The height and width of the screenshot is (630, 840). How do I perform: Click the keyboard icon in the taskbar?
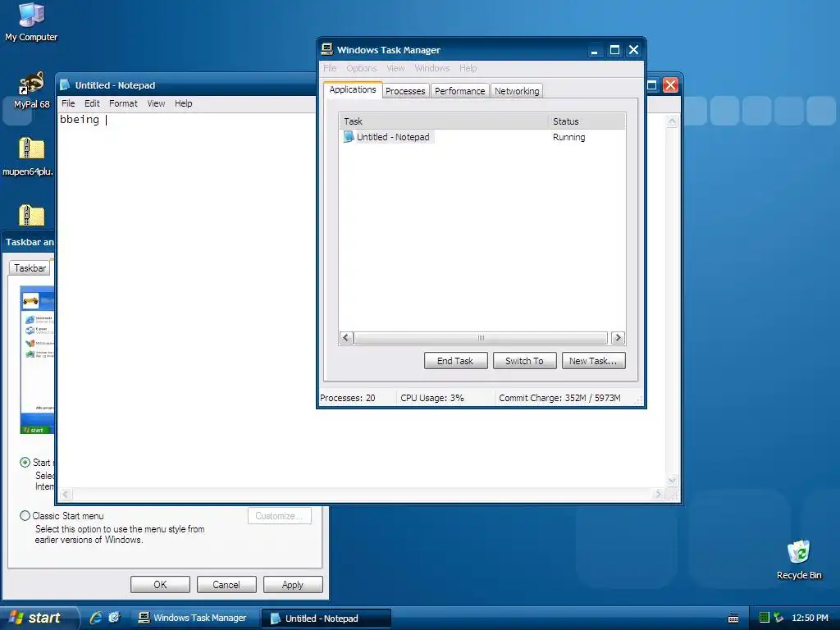tap(733, 619)
